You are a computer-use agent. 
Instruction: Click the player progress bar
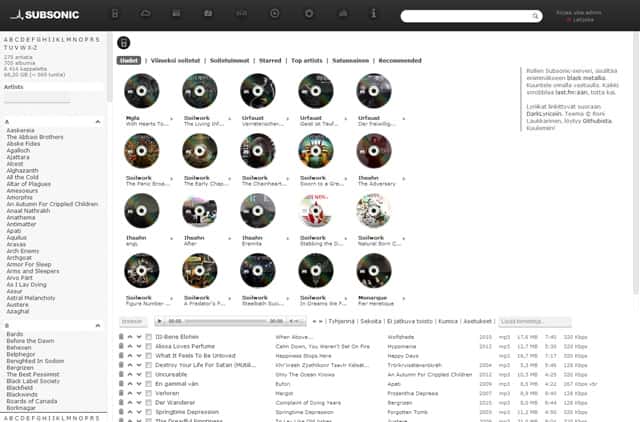[x=226, y=321]
